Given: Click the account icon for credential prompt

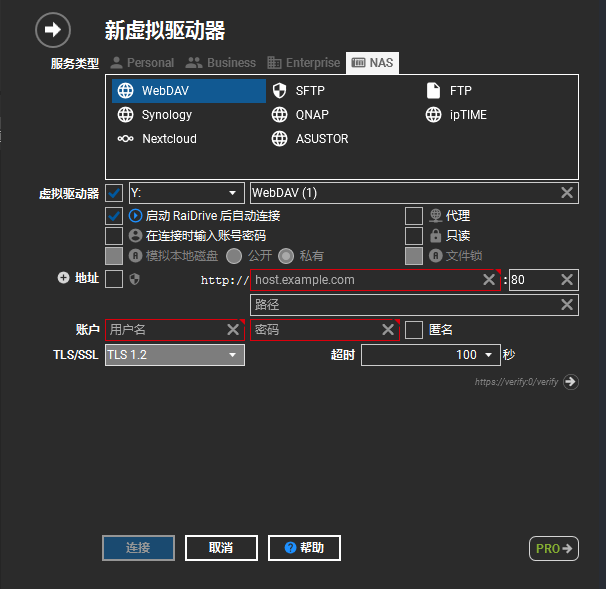Looking at the screenshot, I should [135, 236].
